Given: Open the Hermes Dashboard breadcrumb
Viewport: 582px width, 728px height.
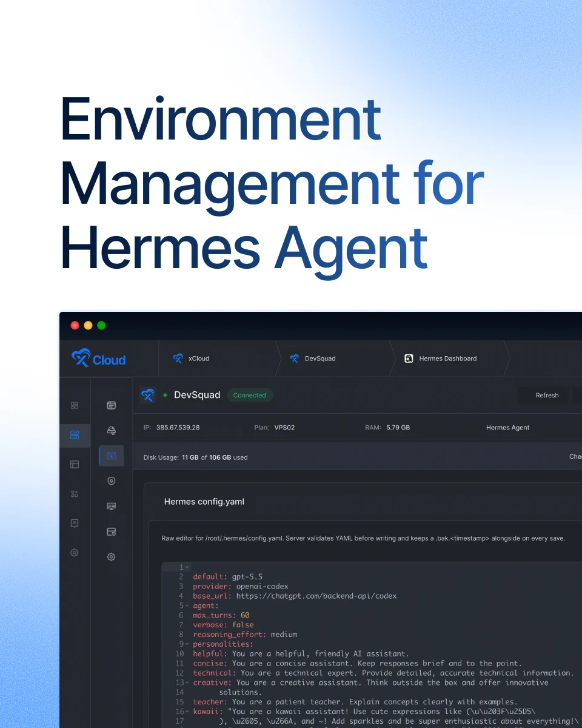Looking at the screenshot, I should [448, 359].
